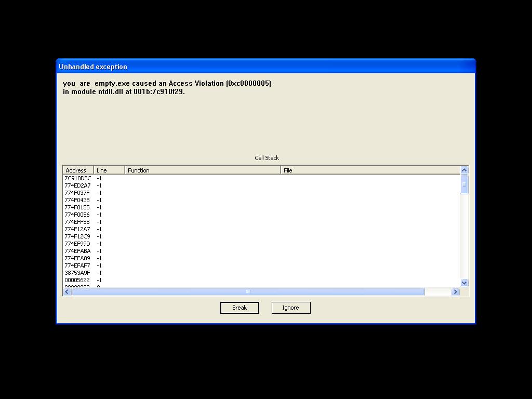The image size is (532, 399).
Task: Click the left scroll arrow of call stack
Action: click(x=67, y=291)
